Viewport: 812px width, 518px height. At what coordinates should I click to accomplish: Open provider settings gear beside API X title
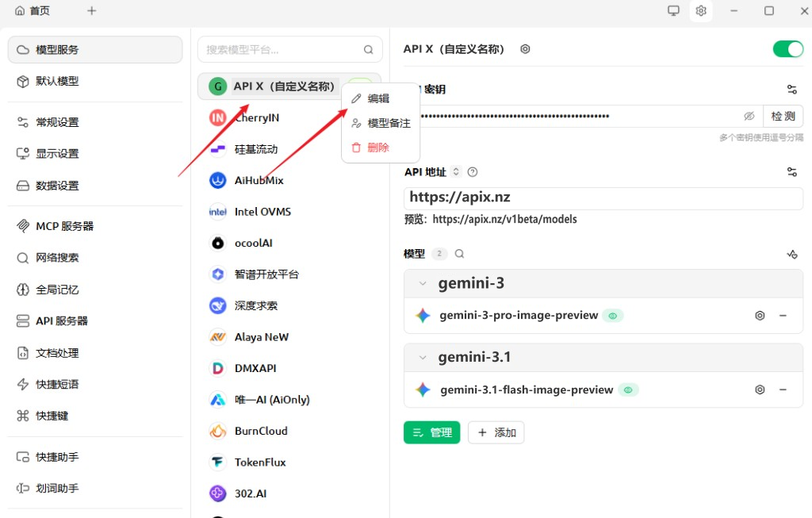pos(525,49)
